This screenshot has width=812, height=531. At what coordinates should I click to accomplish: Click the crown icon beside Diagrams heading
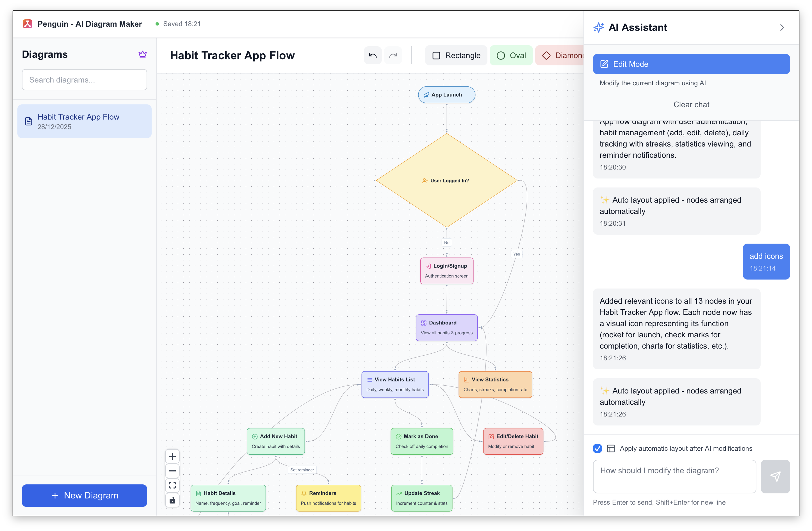pyautogui.click(x=143, y=54)
